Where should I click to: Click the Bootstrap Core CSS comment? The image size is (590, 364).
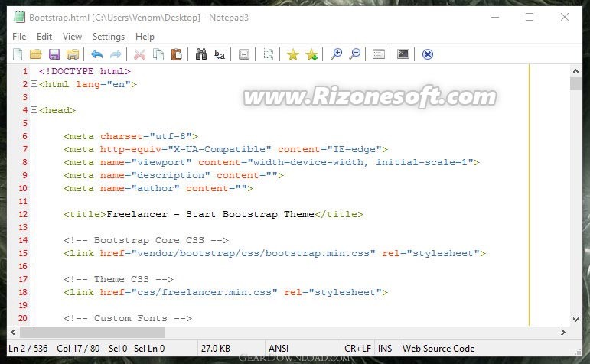coord(146,240)
